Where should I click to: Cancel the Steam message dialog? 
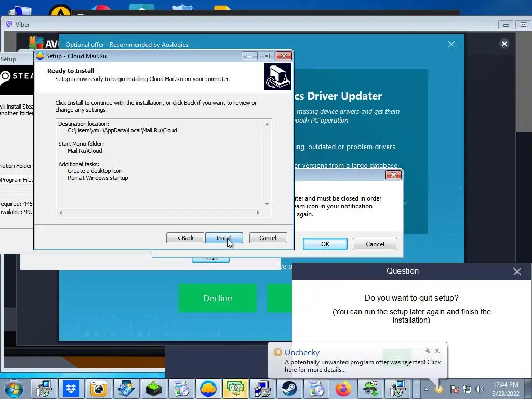point(375,244)
